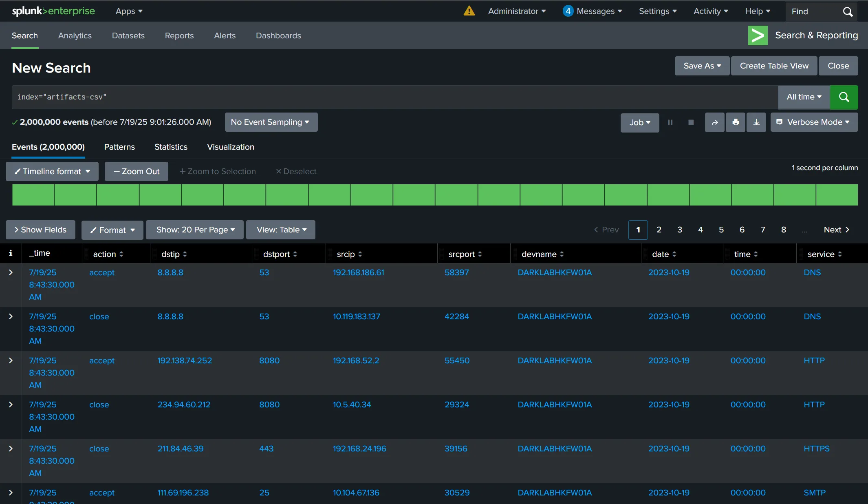Expand event row with dstip 111.69.196.238
This screenshot has height=504, width=868.
[11, 493]
